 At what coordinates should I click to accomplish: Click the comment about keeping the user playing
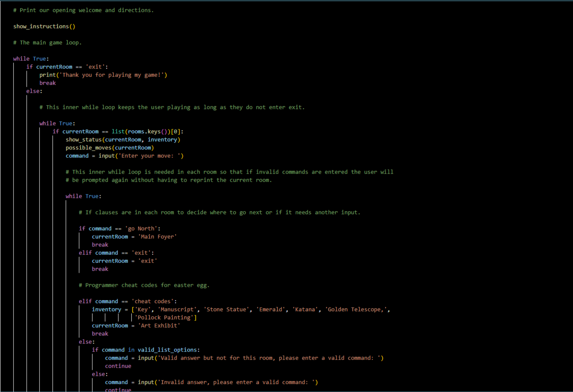pos(172,107)
